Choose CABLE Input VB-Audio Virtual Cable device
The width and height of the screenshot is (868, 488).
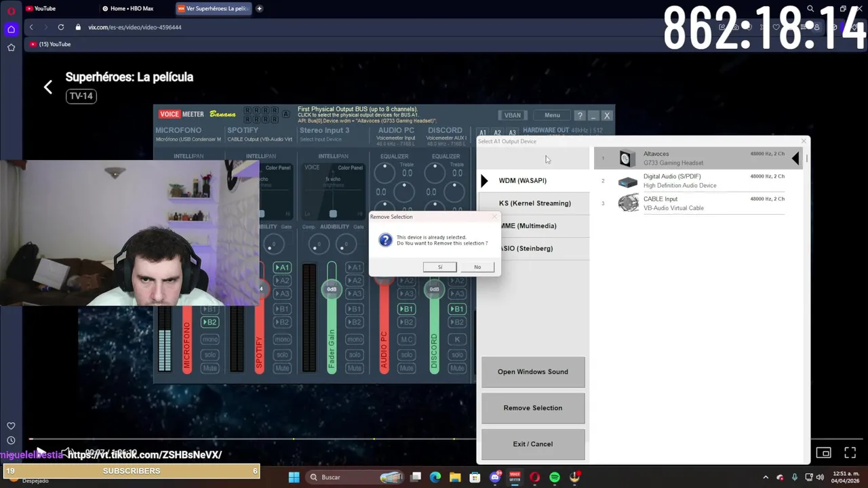[698, 203]
